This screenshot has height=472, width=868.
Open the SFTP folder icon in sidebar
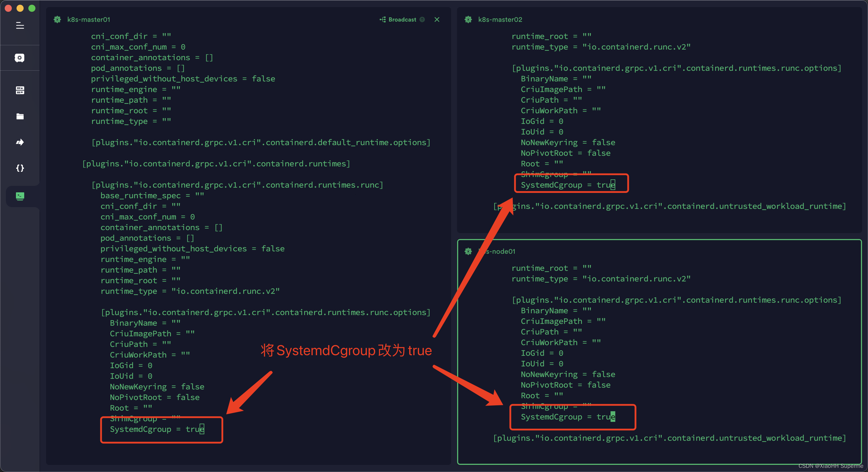point(20,117)
